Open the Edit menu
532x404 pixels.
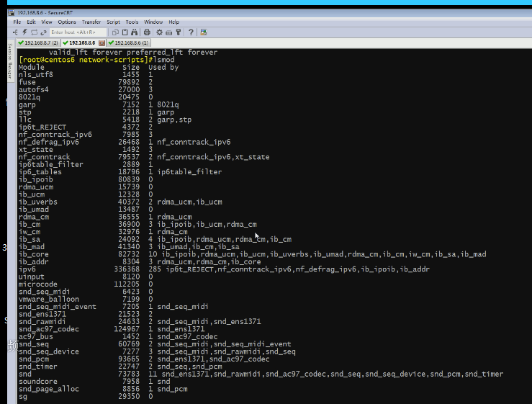(x=31, y=22)
